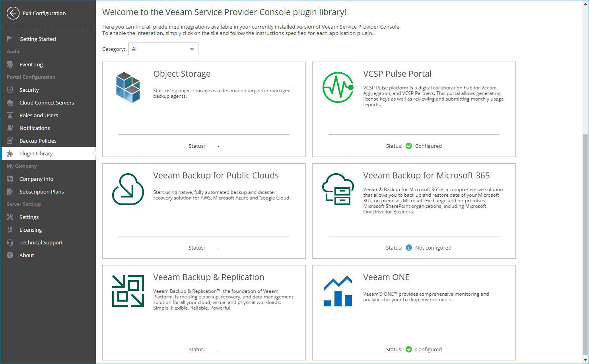Select Plugin Library in sidebar
This screenshot has height=364, width=589.
pyautogui.click(x=48, y=153)
